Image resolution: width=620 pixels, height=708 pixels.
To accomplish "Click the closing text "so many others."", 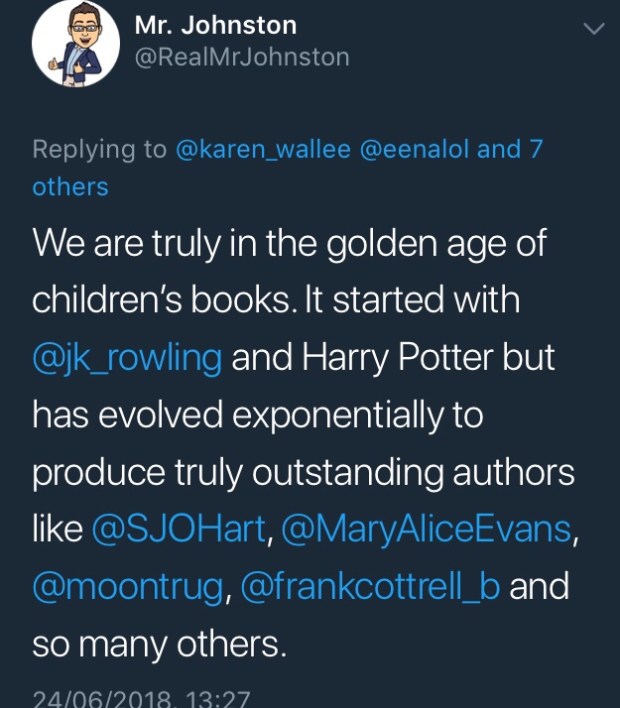I will (159, 643).
